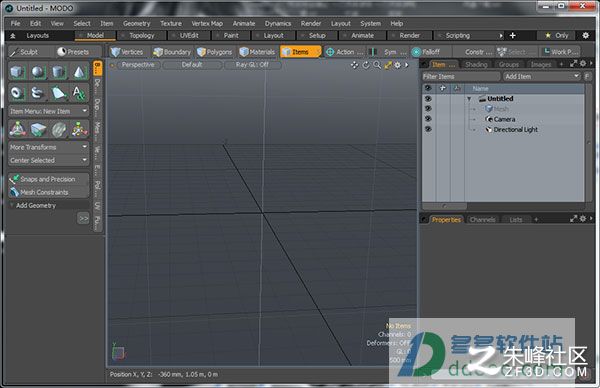Activate the Text tool icon
Image resolution: width=600 pixels, height=388 pixels.
[79, 93]
